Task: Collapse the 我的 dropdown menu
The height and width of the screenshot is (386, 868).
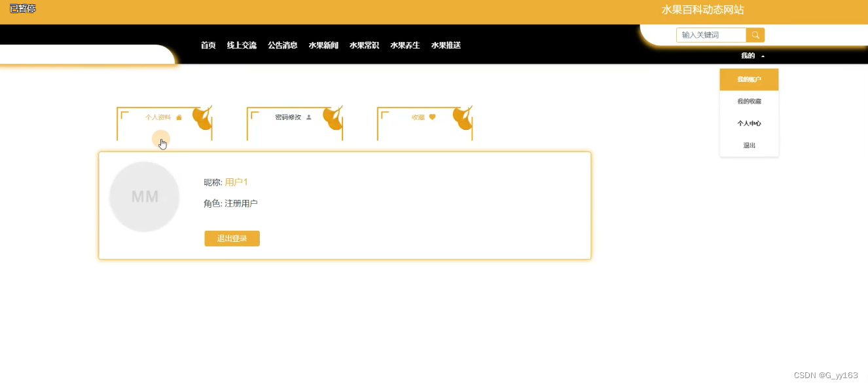Action: (752, 56)
